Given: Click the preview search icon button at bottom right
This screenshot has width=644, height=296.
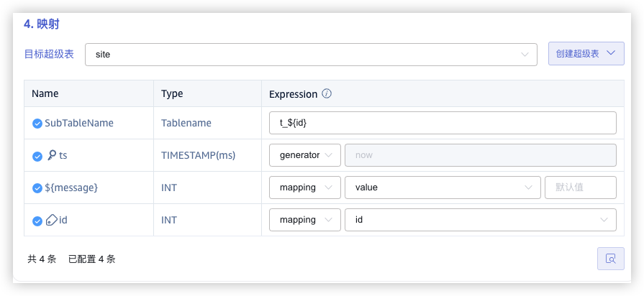Looking at the screenshot, I should pyautogui.click(x=610, y=259).
